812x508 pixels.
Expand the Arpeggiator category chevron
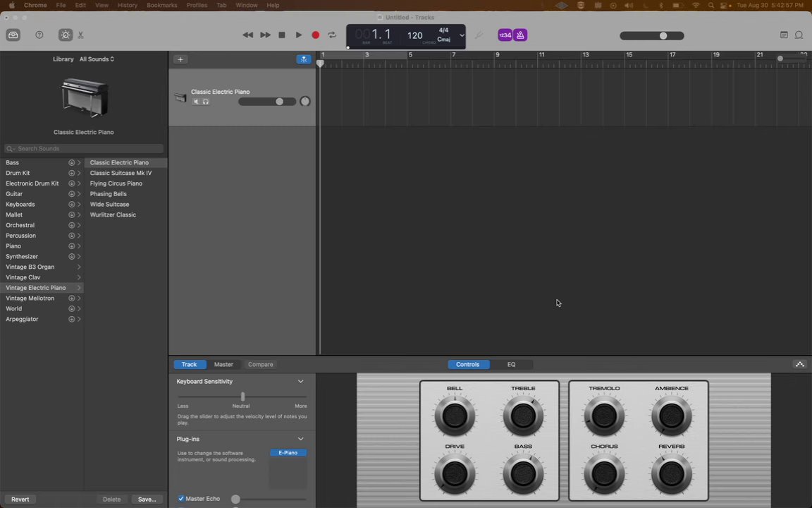(79, 320)
